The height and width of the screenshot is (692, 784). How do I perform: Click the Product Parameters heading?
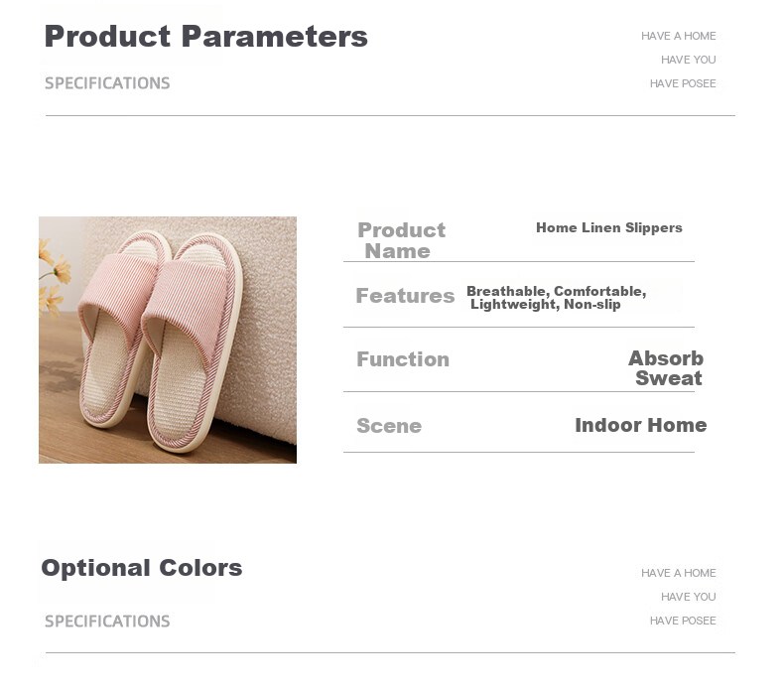click(206, 37)
